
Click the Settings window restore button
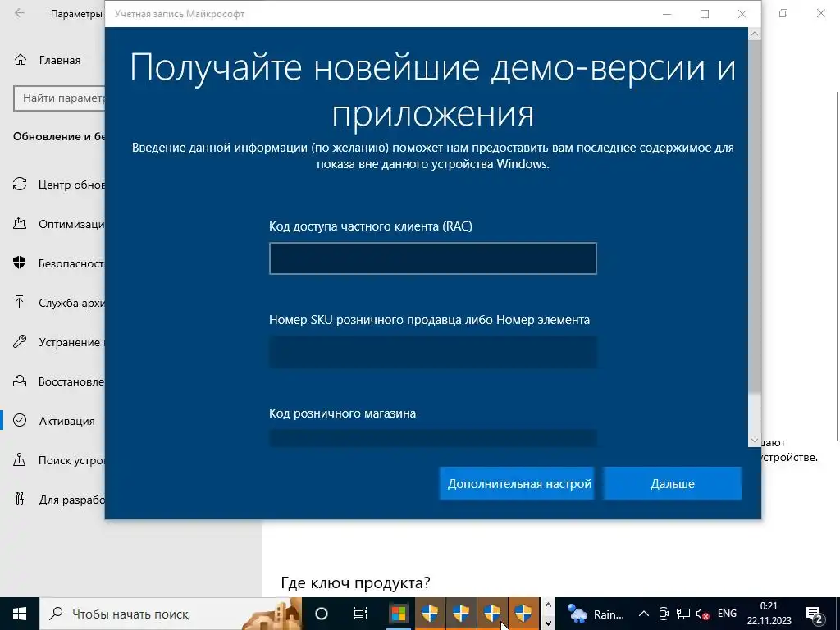click(x=783, y=13)
